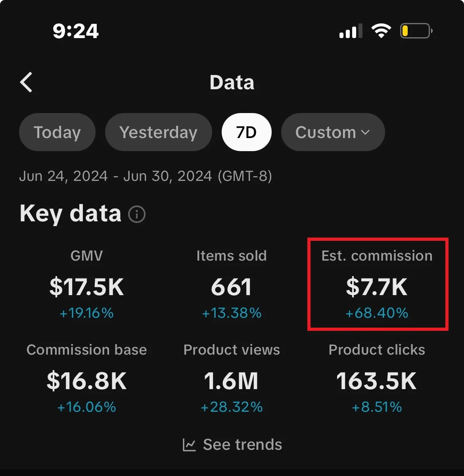Tap the Wi-Fi status icon
The image size is (464, 476).
381,31
